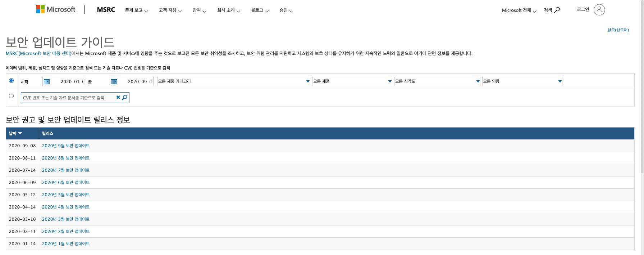The height and width of the screenshot is (255, 644).
Task: Open the 모든 제품 카테고리 dropdown
Action: pos(234,81)
